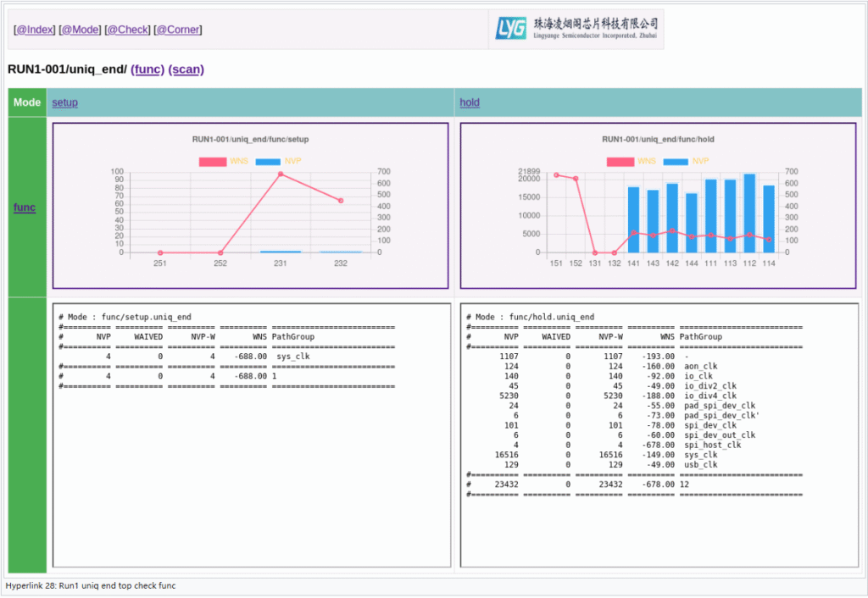Go to the @Check page link
The width and height of the screenshot is (868, 598).
(127, 30)
